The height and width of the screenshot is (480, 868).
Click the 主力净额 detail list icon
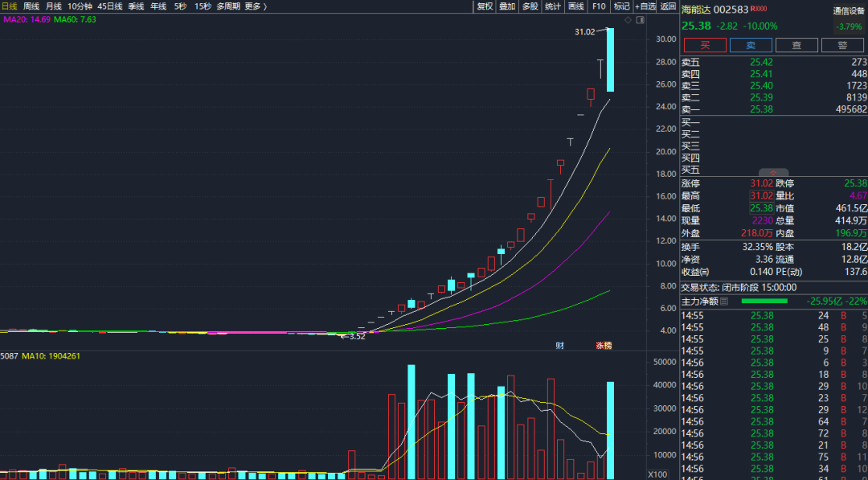click(x=724, y=302)
